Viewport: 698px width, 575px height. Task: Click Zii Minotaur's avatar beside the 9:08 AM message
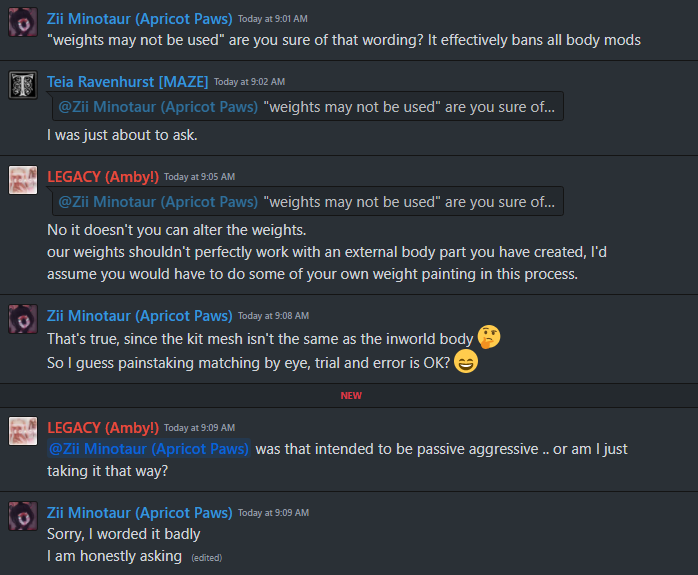23,319
